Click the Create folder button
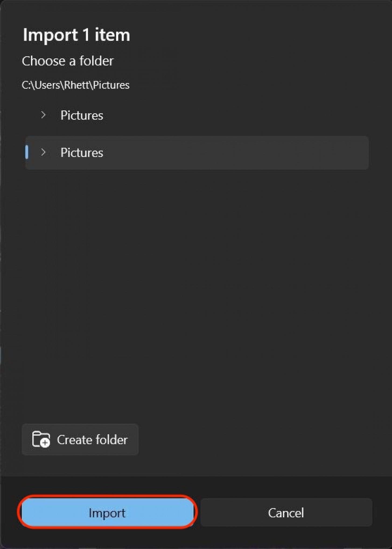 (x=80, y=439)
